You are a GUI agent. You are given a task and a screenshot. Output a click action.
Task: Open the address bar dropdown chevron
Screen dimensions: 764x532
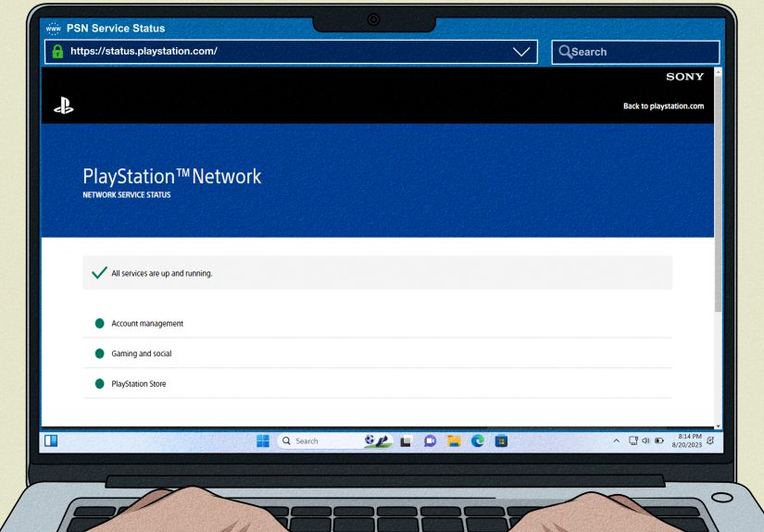(x=520, y=52)
